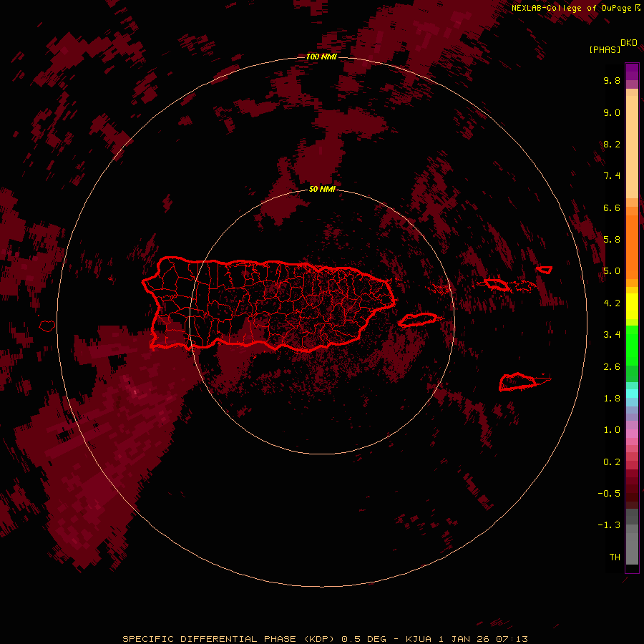
Task: Click the 100 NMI range ring label
Action: tap(321, 57)
